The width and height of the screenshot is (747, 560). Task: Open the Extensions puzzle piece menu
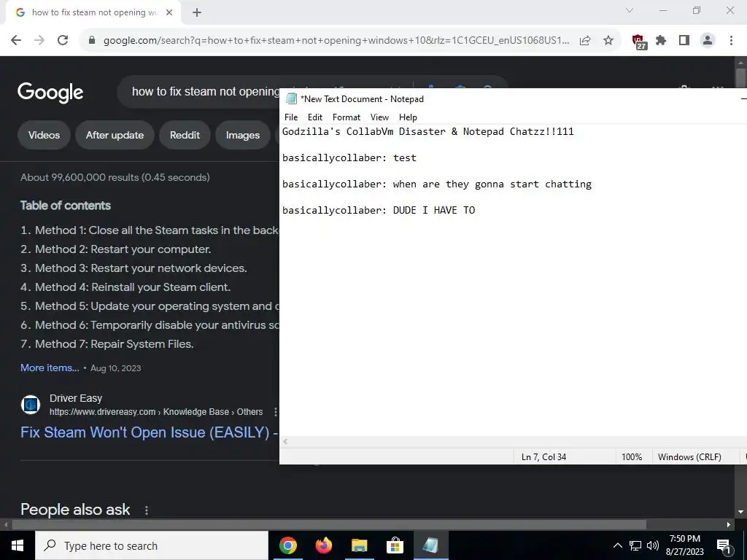click(661, 41)
